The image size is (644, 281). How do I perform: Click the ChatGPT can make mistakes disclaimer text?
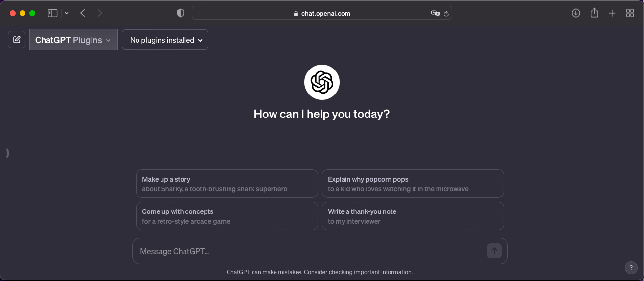(x=320, y=272)
